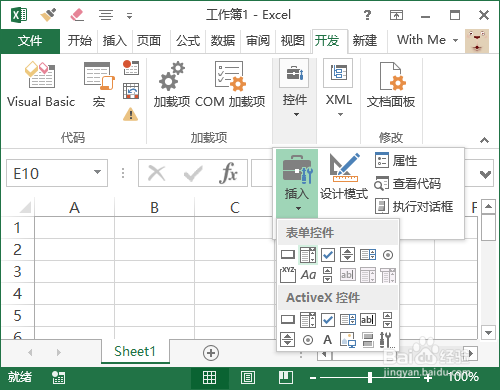This screenshot has height=390, width=500.
Task: Open the With Me account dropdown
Action: pos(427,41)
